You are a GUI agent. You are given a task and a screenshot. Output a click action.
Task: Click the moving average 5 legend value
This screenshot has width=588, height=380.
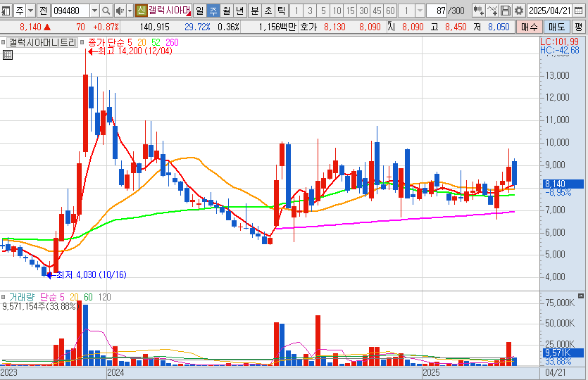(130, 42)
